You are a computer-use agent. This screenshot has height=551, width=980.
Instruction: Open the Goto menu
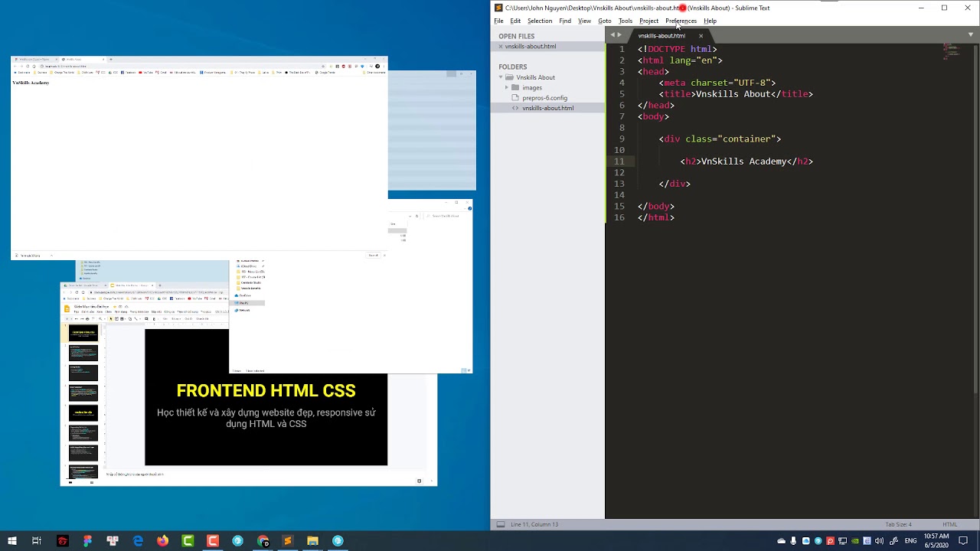coord(605,21)
